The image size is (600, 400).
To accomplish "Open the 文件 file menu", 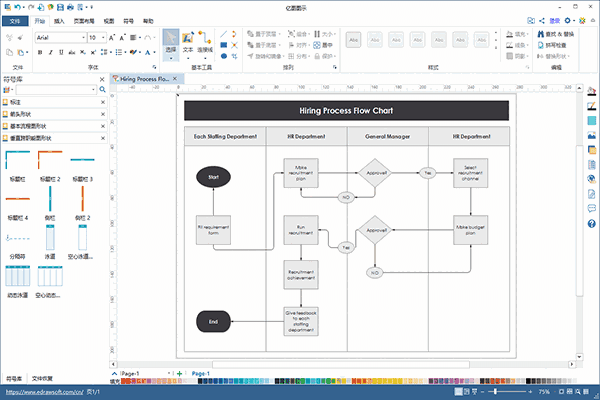I will [x=15, y=20].
